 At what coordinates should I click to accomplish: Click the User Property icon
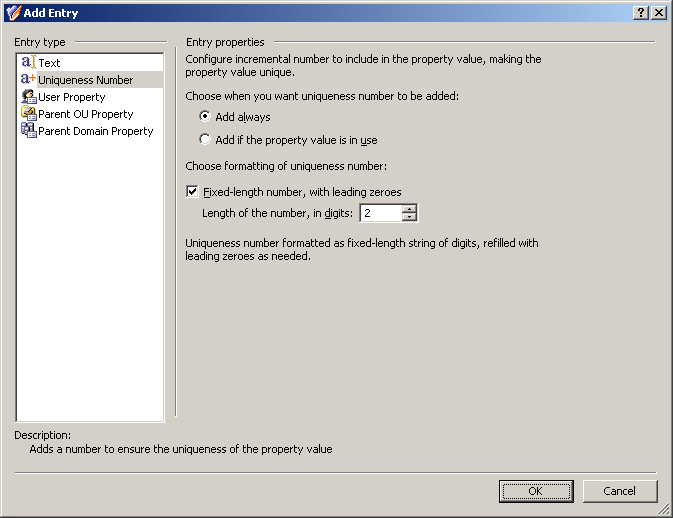pos(29,97)
